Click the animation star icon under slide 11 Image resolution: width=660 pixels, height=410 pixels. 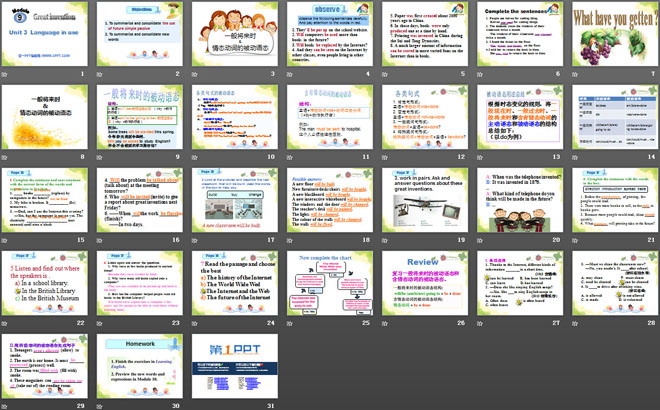[290, 157]
